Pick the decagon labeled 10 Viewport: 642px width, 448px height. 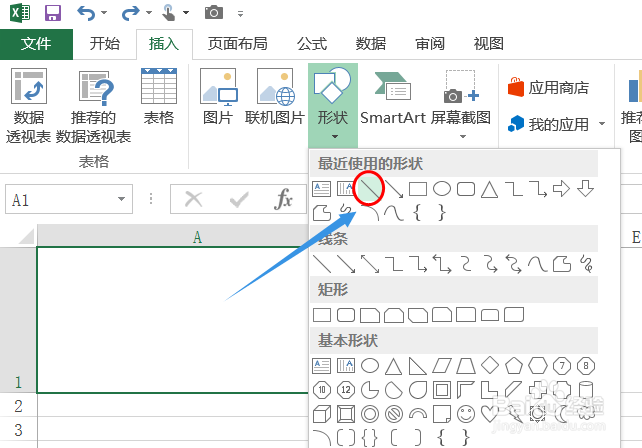point(322,390)
